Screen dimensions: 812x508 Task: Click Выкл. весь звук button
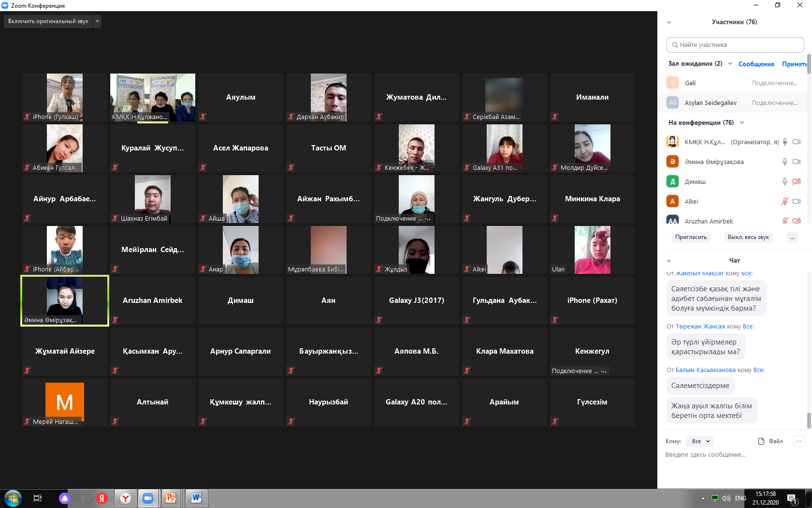coord(748,237)
